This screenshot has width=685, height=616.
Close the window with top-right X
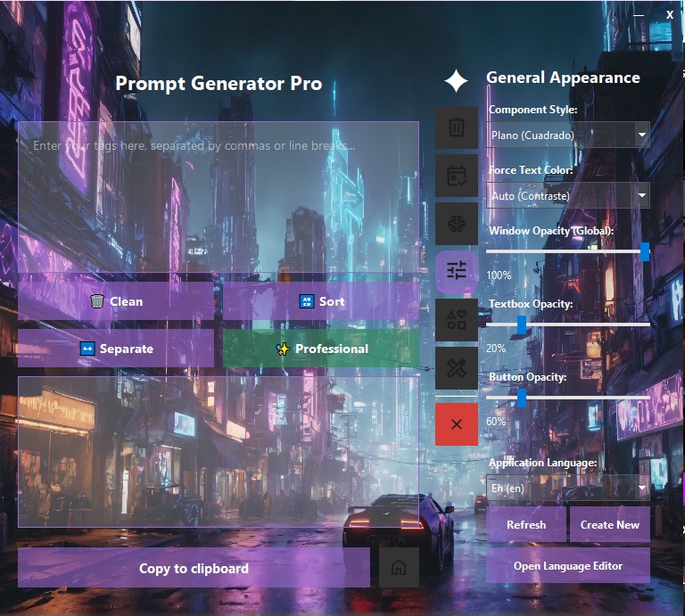click(x=670, y=15)
